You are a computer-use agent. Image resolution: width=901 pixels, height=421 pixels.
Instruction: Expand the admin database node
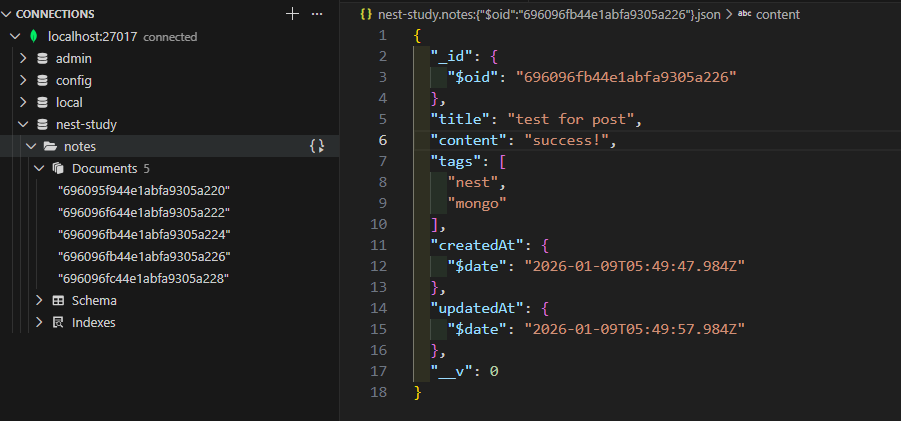(23, 59)
